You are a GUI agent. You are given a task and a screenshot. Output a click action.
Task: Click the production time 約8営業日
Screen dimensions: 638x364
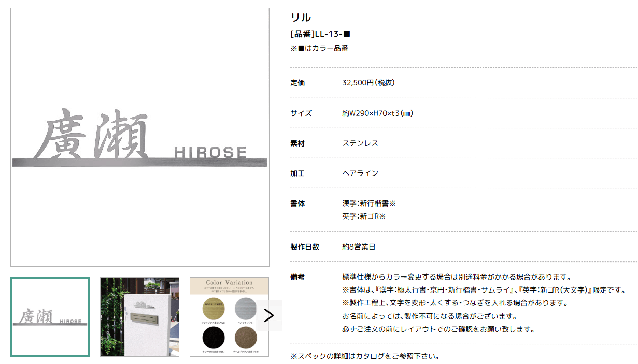coord(359,246)
